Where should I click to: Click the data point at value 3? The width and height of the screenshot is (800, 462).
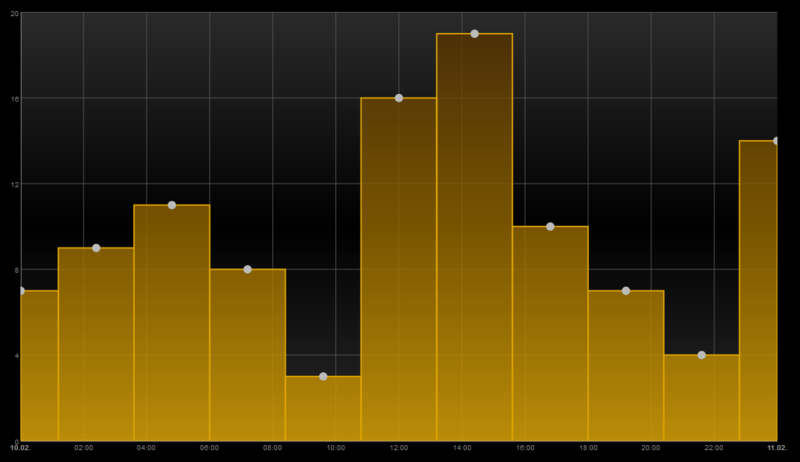323,376
